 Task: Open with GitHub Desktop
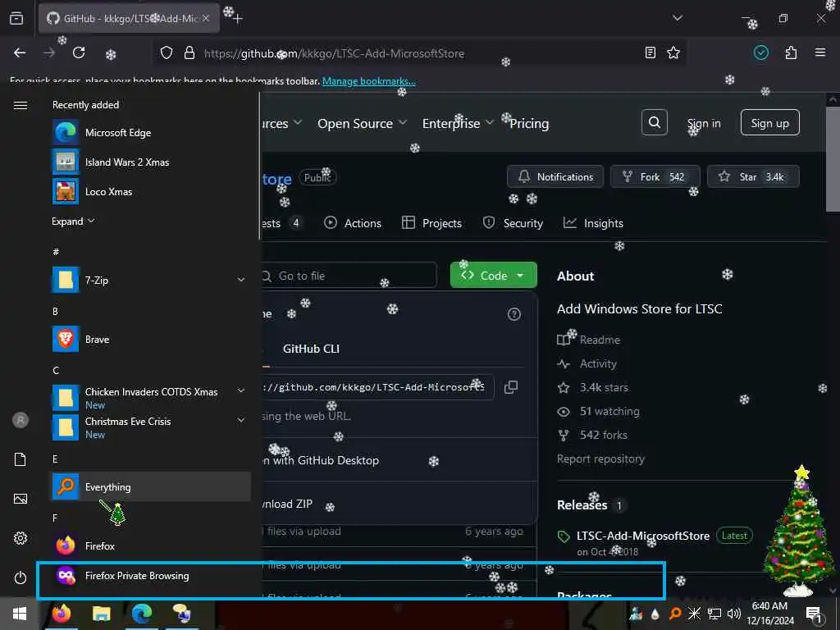[321, 460]
